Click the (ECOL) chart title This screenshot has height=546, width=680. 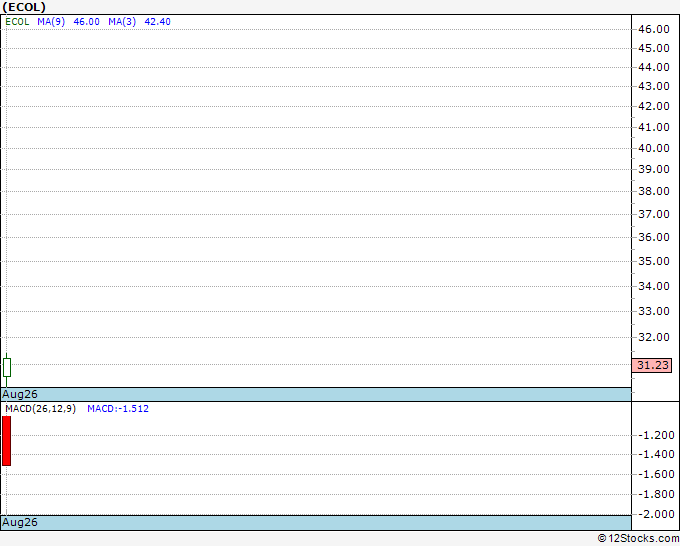coord(24,7)
